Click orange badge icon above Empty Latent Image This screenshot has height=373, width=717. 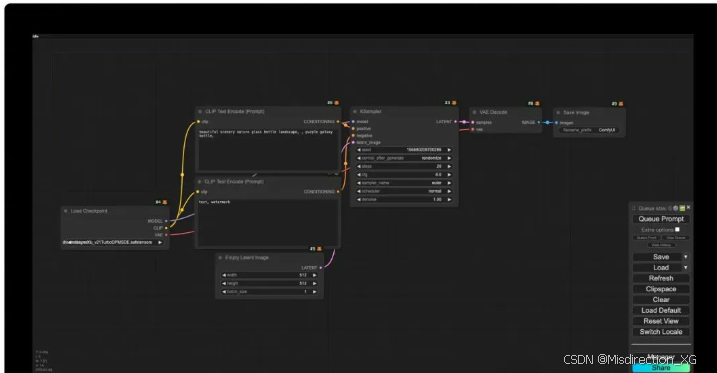319,249
